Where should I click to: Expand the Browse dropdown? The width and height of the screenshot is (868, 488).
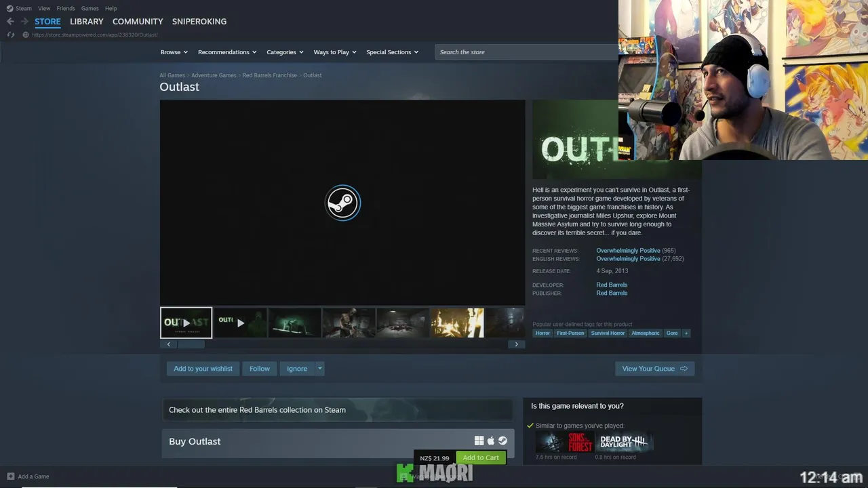(174, 52)
